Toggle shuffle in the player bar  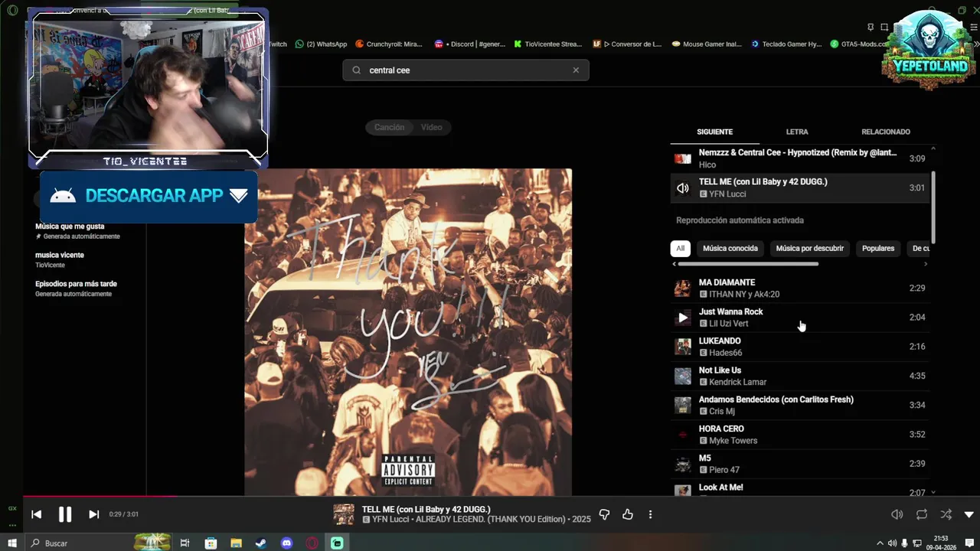coord(946,514)
